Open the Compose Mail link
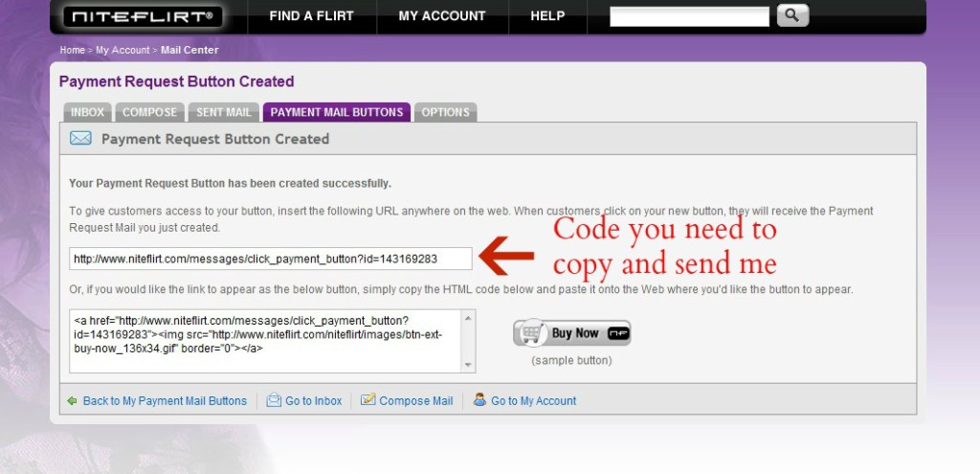 [x=415, y=401]
